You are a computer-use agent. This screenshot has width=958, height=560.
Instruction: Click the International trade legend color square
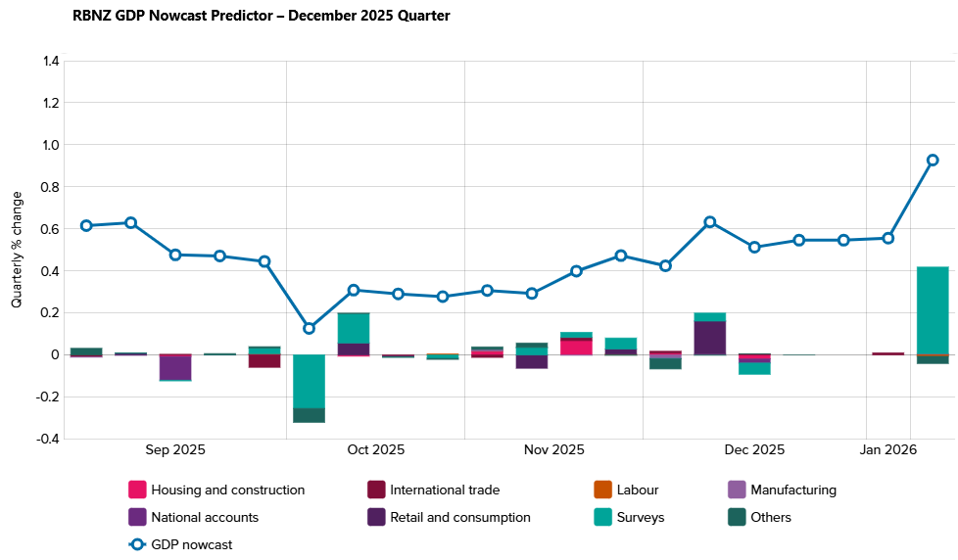[375, 490]
